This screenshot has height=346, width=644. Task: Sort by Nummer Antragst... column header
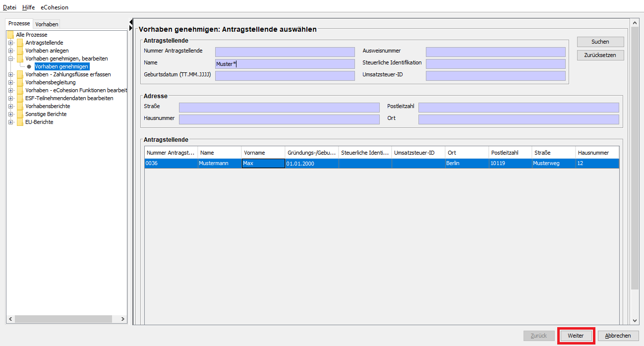(x=171, y=153)
